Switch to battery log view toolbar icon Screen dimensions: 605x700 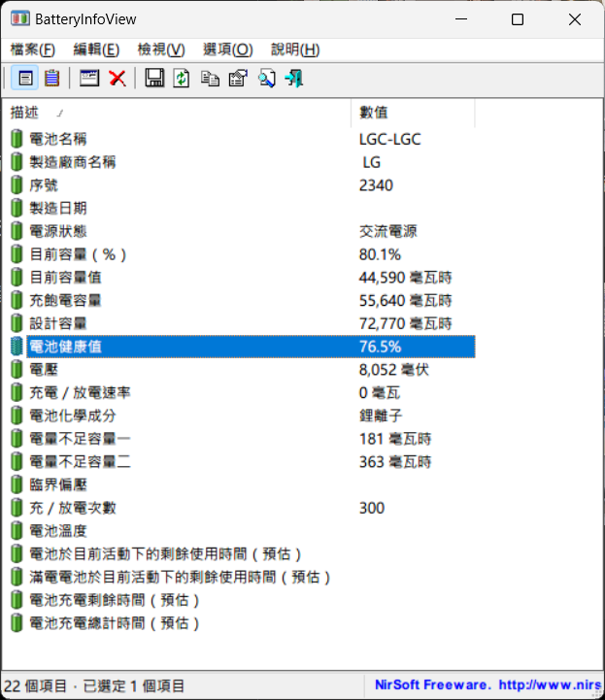pos(52,78)
